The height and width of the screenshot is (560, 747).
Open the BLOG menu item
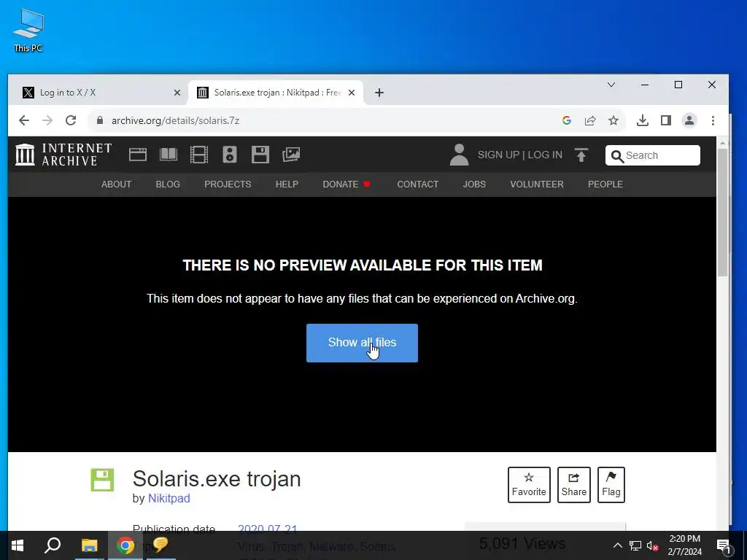168,184
